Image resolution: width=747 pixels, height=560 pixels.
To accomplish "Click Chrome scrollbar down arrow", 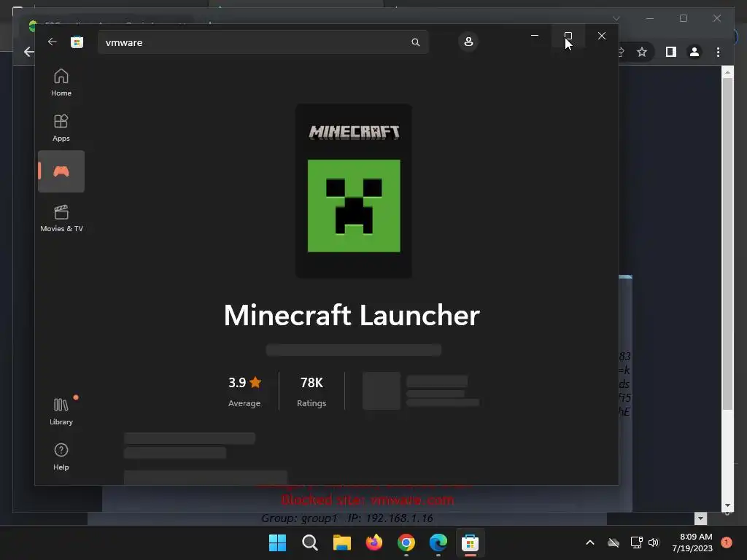I will (727, 506).
